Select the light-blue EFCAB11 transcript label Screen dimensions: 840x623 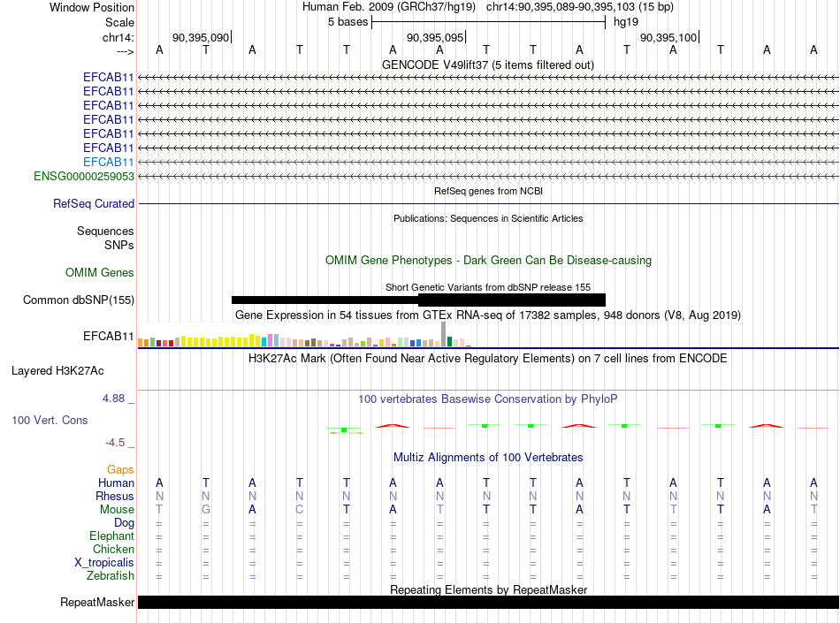(x=108, y=163)
